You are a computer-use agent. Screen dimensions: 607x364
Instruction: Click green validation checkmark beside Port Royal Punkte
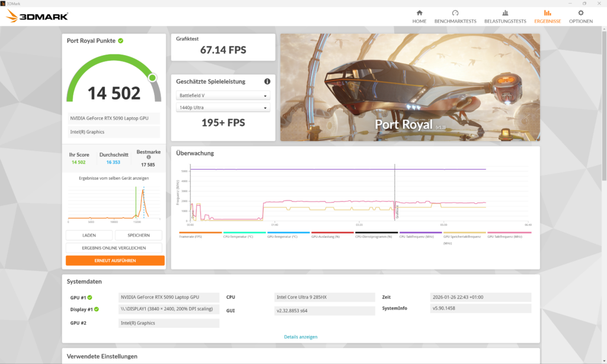(120, 41)
